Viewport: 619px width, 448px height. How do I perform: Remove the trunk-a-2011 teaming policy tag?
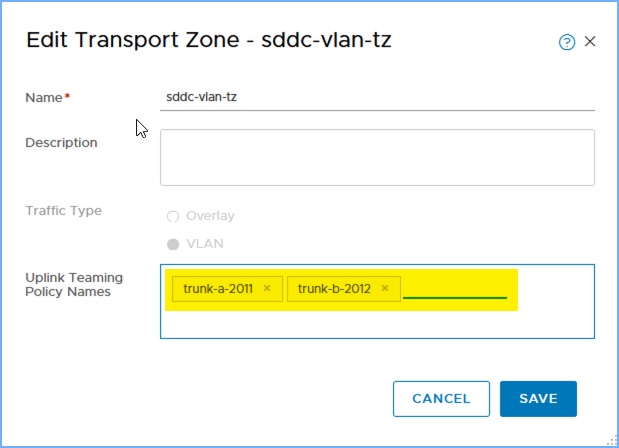click(x=267, y=289)
